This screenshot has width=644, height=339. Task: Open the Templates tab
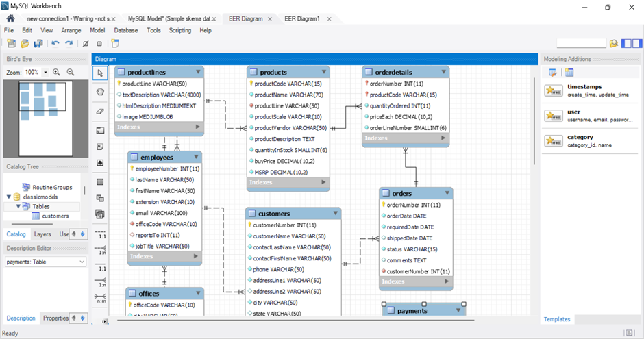557,319
